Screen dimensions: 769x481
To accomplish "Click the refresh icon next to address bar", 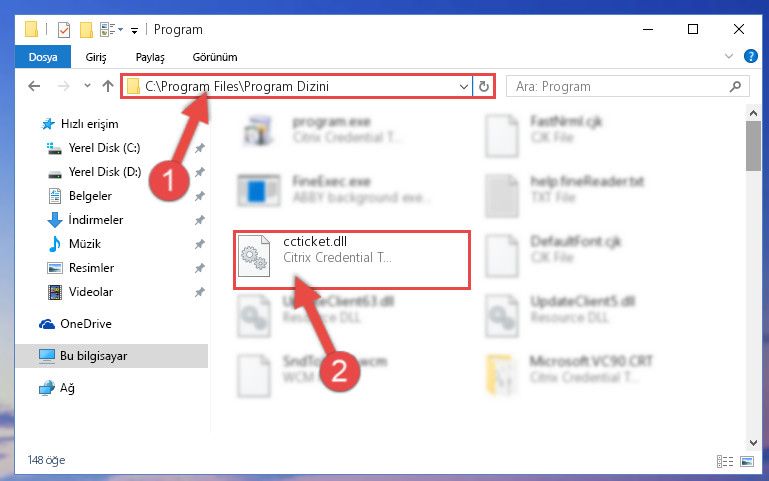I will (484, 86).
